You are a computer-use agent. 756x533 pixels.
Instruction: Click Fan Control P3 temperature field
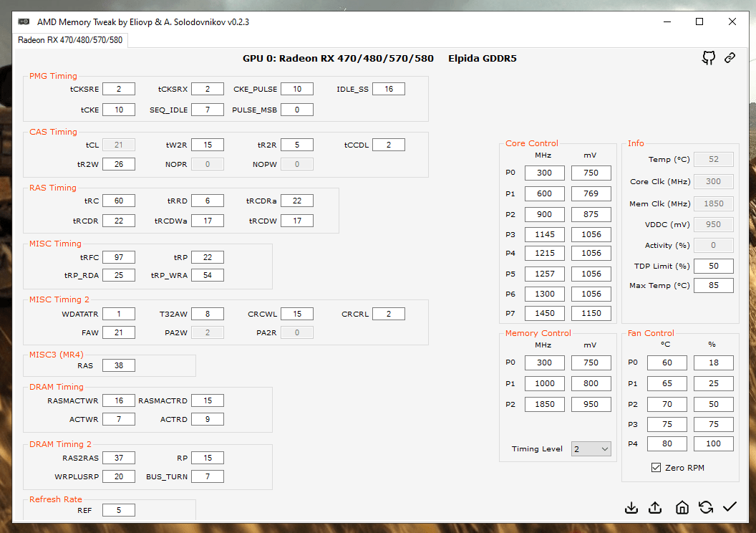coord(667,425)
